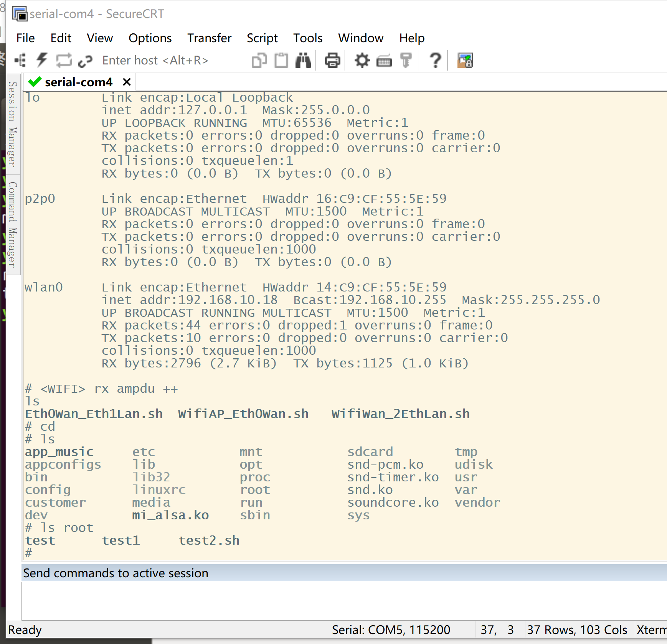Open the Window menu
The height and width of the screenshot is (644, 667).
[361, 38]
